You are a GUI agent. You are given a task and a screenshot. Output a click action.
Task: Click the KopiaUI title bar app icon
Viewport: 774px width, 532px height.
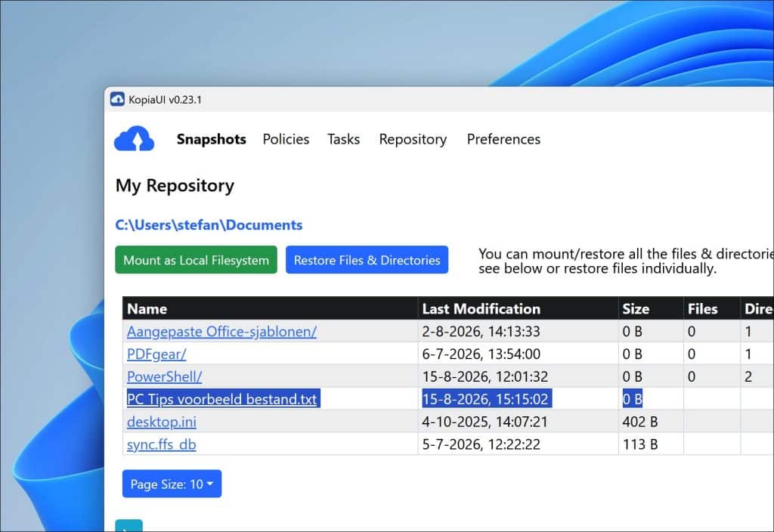(117, 99)
